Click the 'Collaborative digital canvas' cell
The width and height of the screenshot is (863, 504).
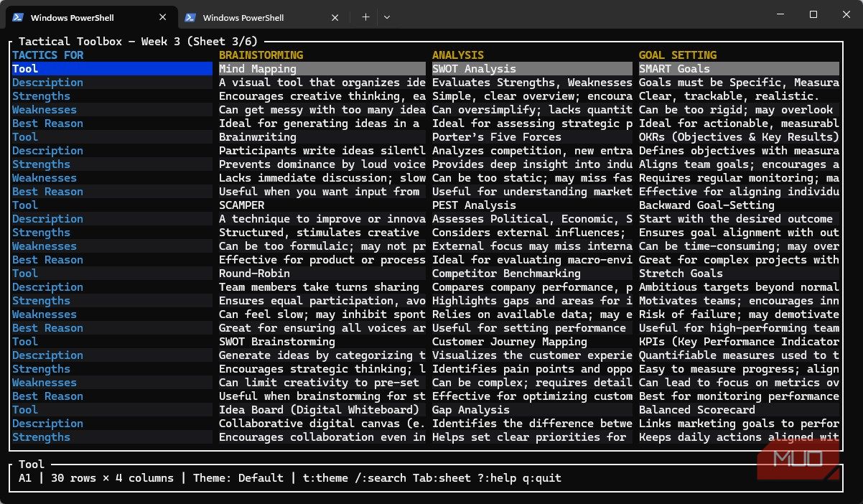pyautogui.click(x=322, y=424)
